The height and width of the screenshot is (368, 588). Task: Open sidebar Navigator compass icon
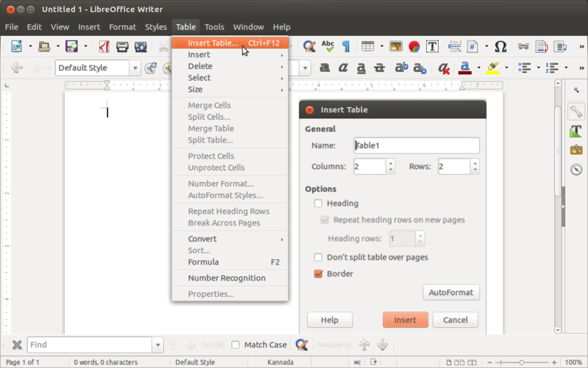pos(576,170)
